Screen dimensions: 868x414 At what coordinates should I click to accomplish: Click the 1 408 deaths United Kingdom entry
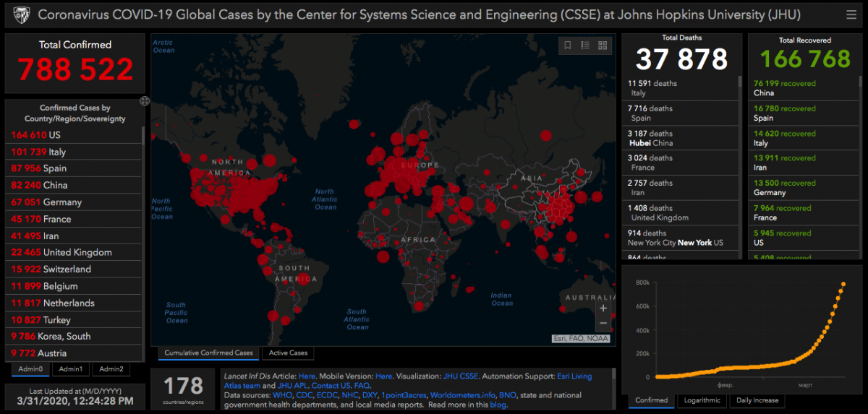680,212
